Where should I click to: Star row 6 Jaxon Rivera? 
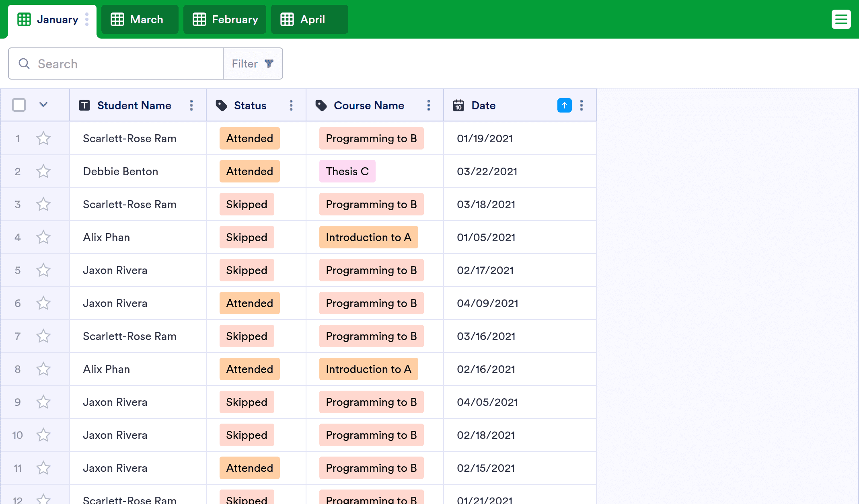pos(43,303)
